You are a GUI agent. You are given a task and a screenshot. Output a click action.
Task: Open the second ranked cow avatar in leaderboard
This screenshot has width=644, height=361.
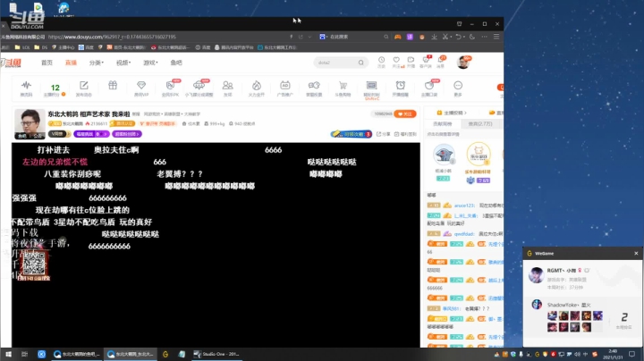[479, 154]
